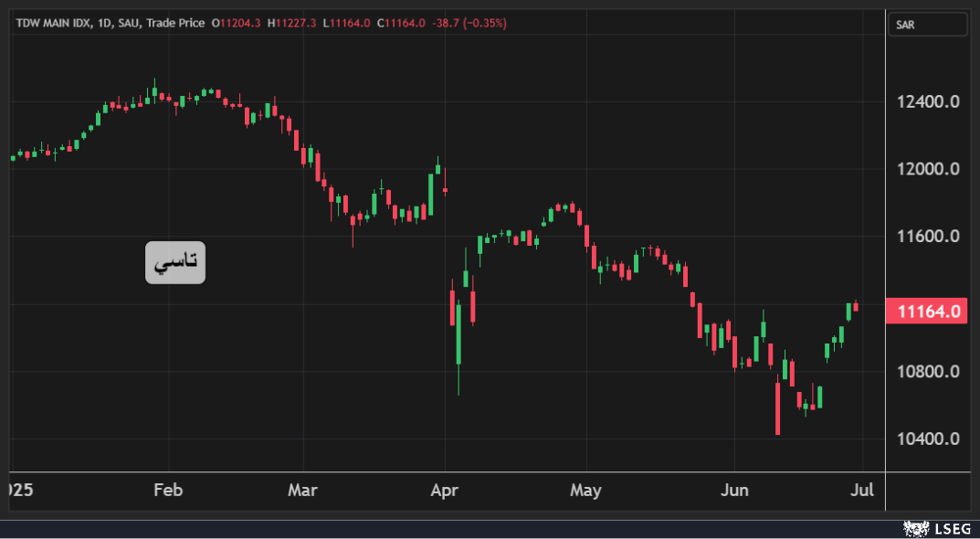Image resolution: width=980 pixels, height=539 pixels.
Task: Click the 10800.0 price axis label
Action: click(x=927, y=372)
